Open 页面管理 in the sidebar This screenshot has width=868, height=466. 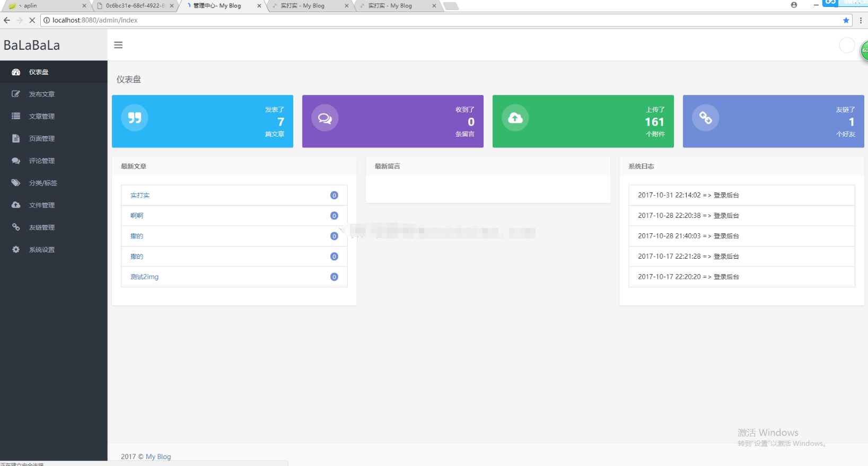[x=54, y=138]
